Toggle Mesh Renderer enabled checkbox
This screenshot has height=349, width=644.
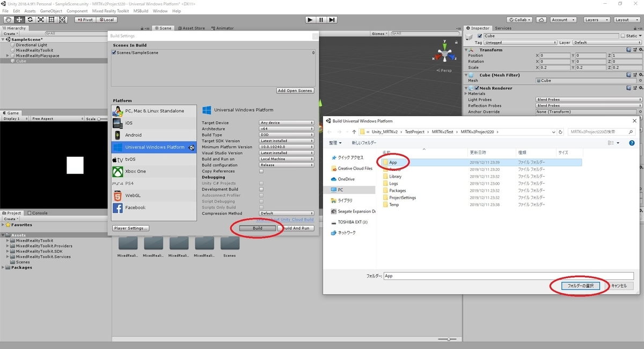pos(475,88)
